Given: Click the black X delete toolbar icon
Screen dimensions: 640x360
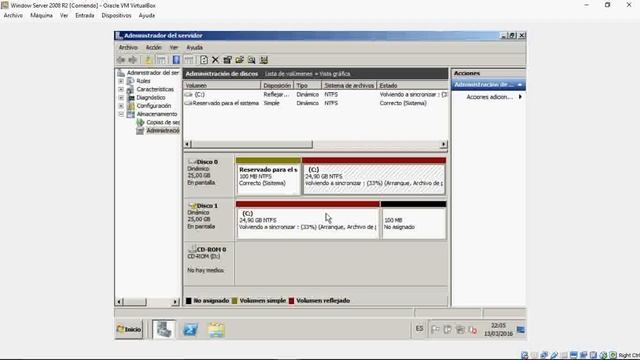Looking at the screenshot, I should pyautogui.click(x=215, y=60).
